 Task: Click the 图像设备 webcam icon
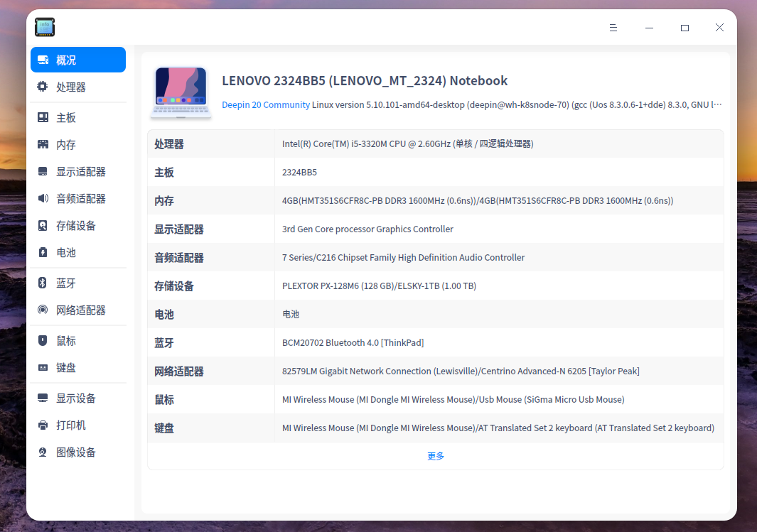pyautogui.click(x=43, y=452)
